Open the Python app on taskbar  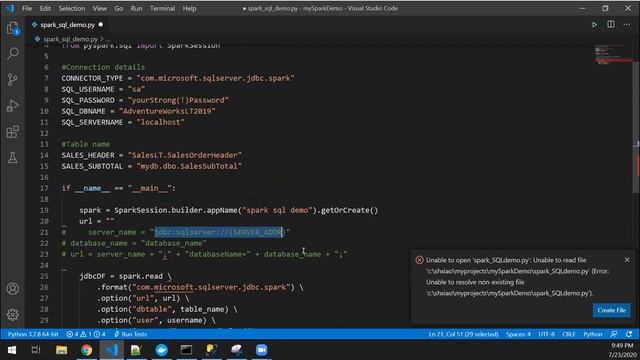(x=211, y=350)
